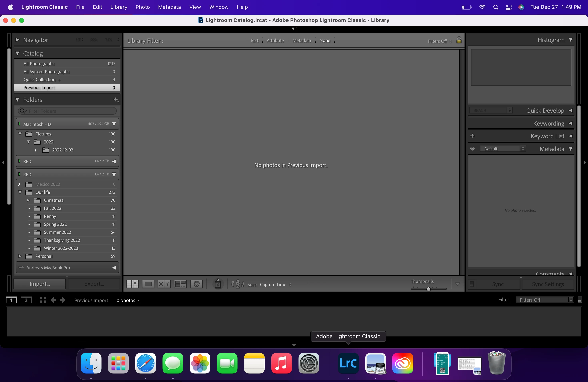Collapse the Our life folder

pos(20,192)
